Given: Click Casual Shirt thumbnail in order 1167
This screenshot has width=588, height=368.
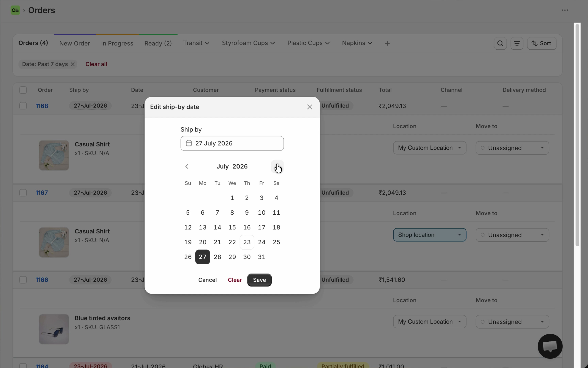Looking at the screenshot, I should (54, 242).
